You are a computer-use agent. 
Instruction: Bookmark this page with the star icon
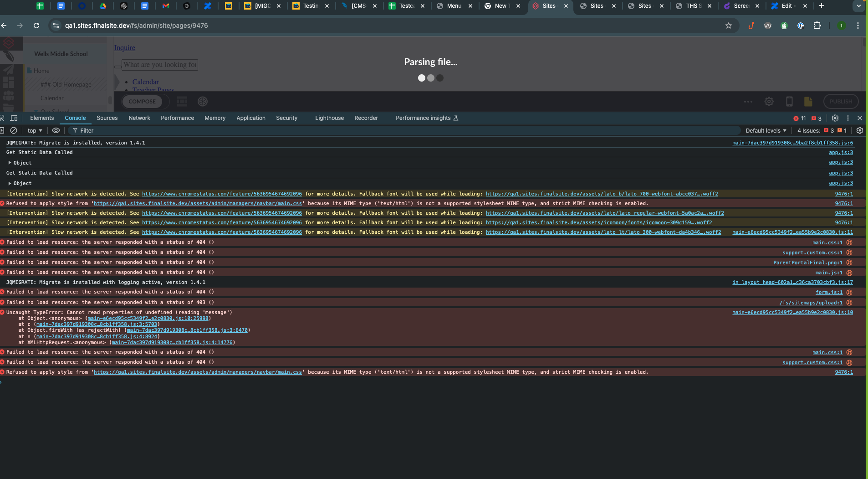click(x=729, y=26)
